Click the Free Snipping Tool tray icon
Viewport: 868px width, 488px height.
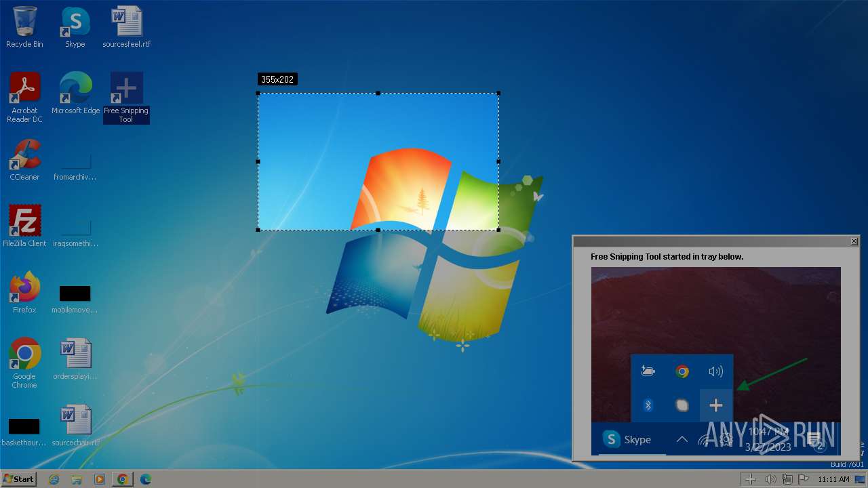point(751,479)
